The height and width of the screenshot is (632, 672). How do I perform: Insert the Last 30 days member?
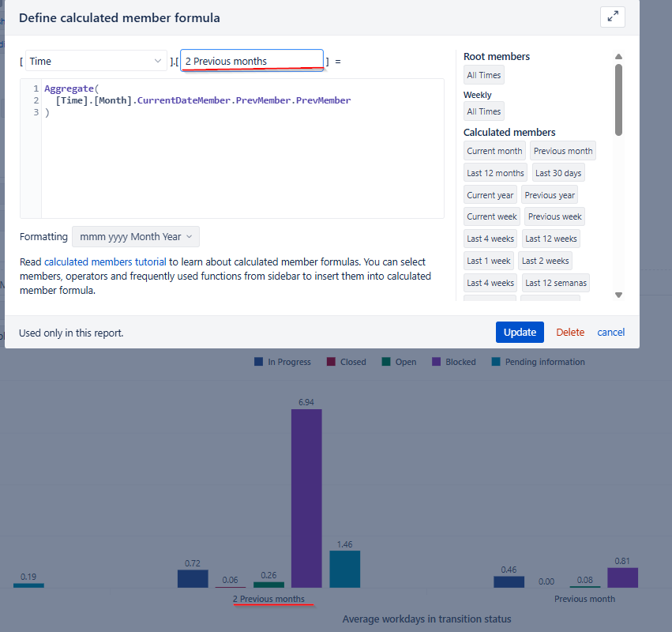pyautogui.click(x=557, y=173)
